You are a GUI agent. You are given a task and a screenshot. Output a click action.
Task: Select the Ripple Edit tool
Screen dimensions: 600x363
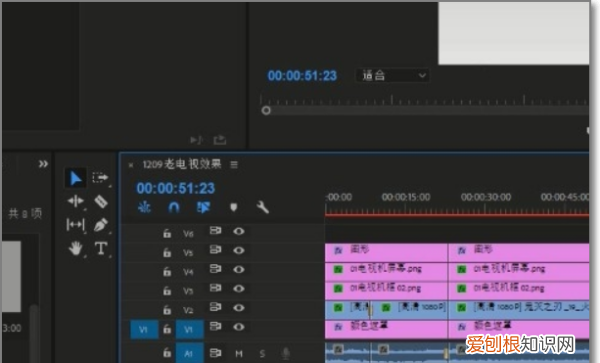click(75, 201)
